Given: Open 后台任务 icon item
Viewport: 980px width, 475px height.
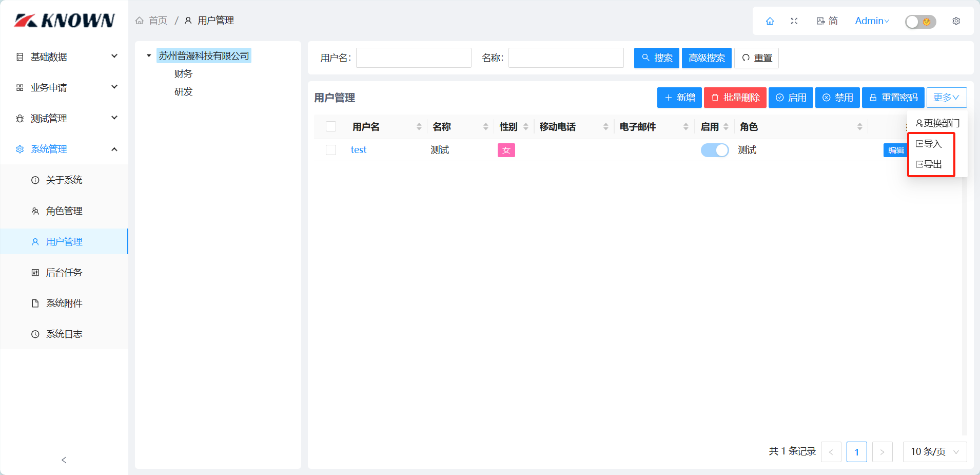Looking at the screenshot, I should tap(35, 273).
